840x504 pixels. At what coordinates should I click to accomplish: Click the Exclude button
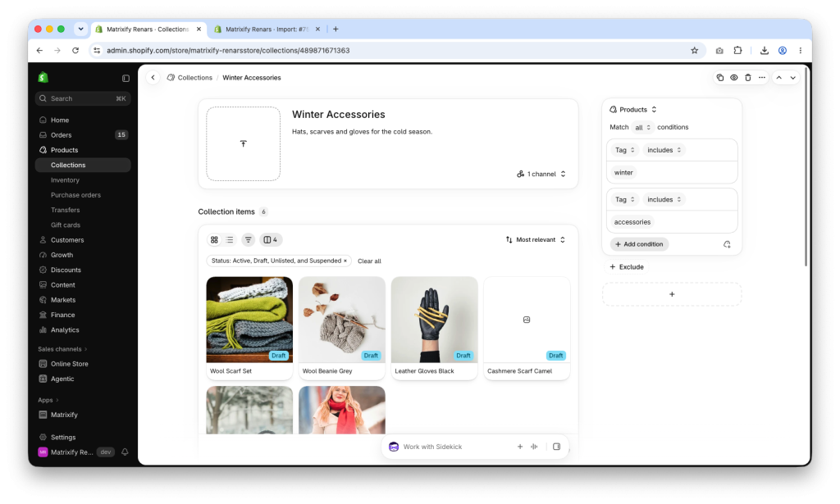627,267
